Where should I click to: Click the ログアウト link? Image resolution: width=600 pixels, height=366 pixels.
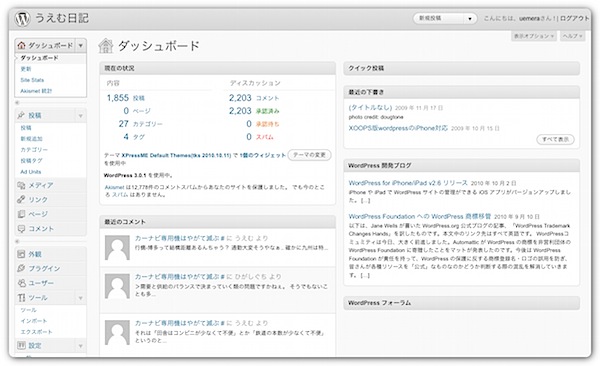pyautogui.click(x=574, y=18)
